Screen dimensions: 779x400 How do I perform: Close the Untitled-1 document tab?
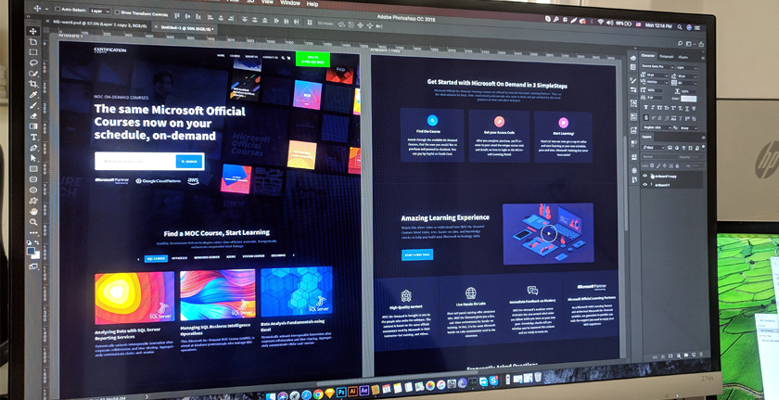coord(156,26)
